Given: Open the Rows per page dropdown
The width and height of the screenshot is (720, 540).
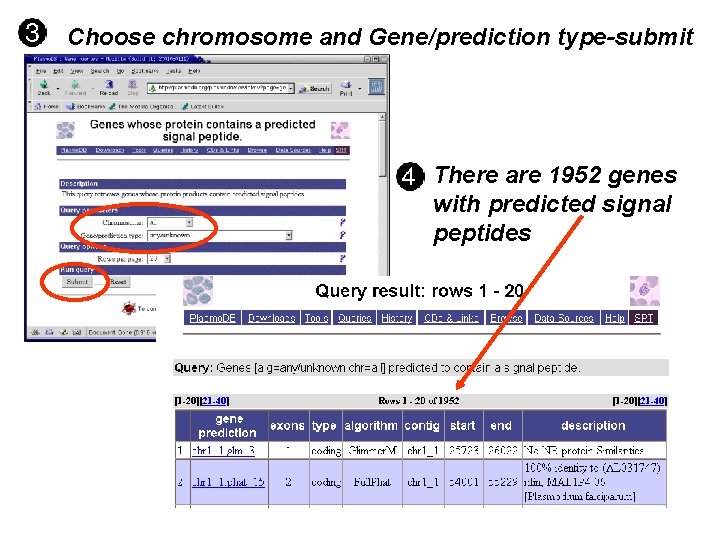Looking at the screenshot, I should [x=159, y=259].
